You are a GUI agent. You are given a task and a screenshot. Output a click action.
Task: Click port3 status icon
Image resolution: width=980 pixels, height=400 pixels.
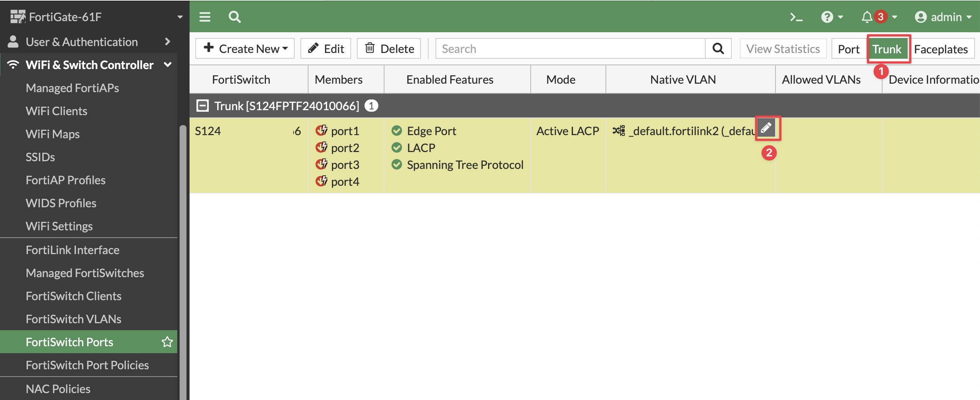tap(322, 164)
